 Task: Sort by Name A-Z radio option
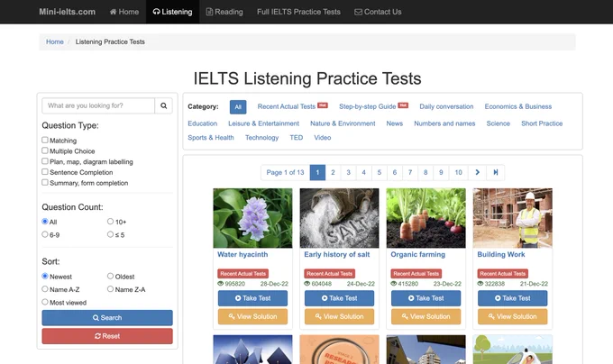click(45, 288)
